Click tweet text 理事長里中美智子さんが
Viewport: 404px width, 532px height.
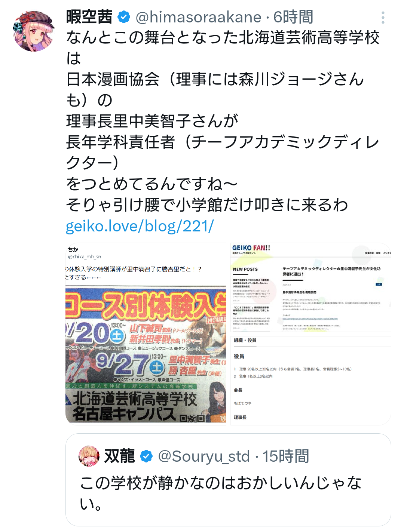[152, 121]
